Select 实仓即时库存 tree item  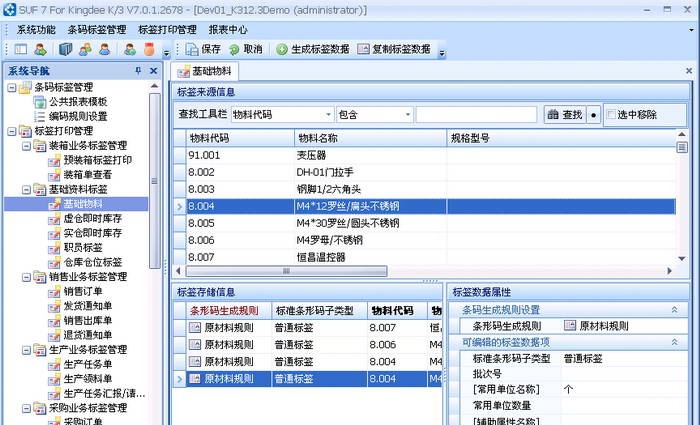coord(92,233)
